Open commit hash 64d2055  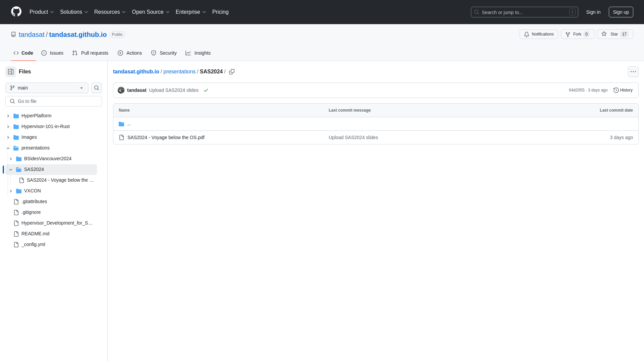[x=577, y=90]
